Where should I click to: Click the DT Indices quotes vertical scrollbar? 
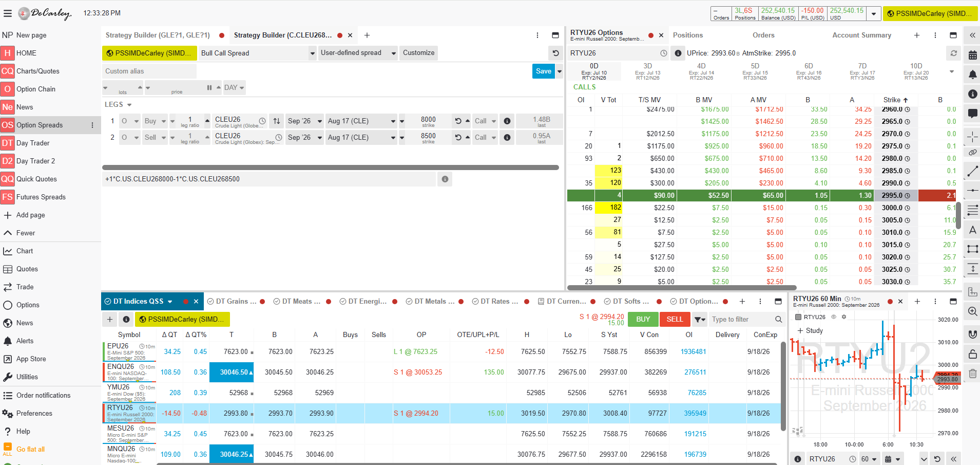[x=783, y=386]
